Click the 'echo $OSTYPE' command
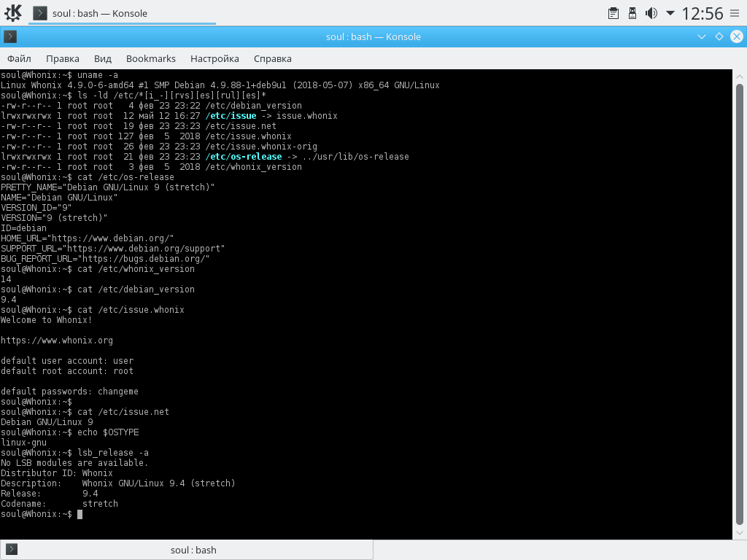This screenshot has width=747, height=560. click(x=108, y=432)
